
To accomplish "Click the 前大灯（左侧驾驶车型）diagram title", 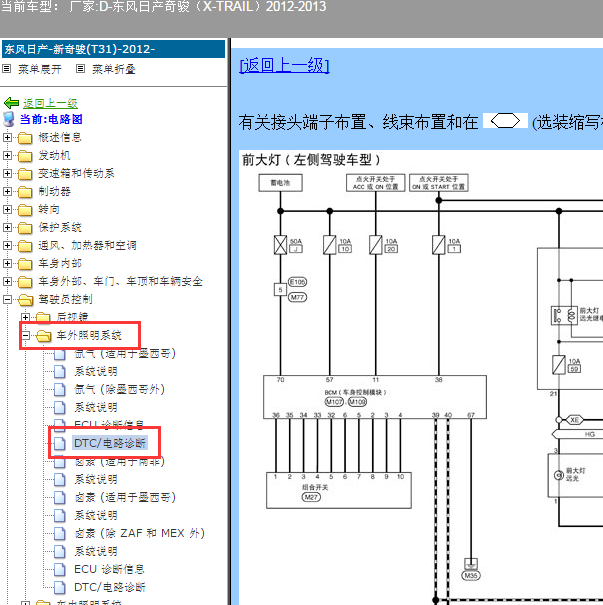I will coord(311,160).
